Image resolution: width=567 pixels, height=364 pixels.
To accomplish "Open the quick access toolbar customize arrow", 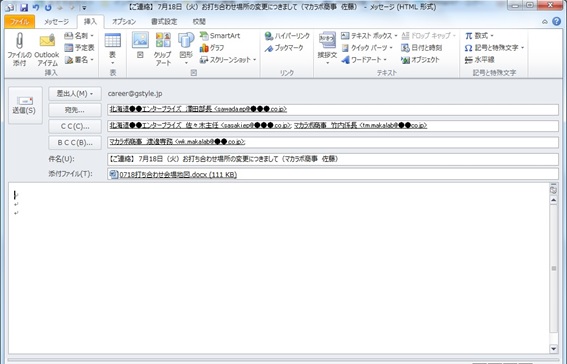I will tap(84, 8).
